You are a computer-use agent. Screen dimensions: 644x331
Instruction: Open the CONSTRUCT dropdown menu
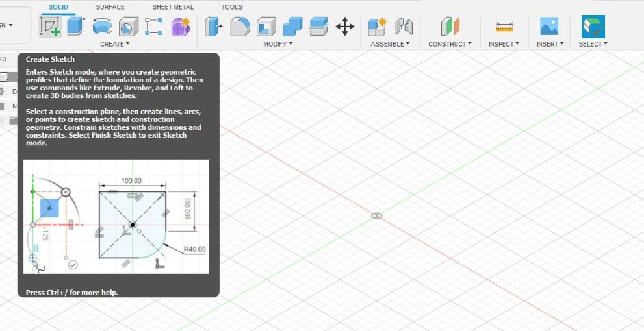(450, 44)
